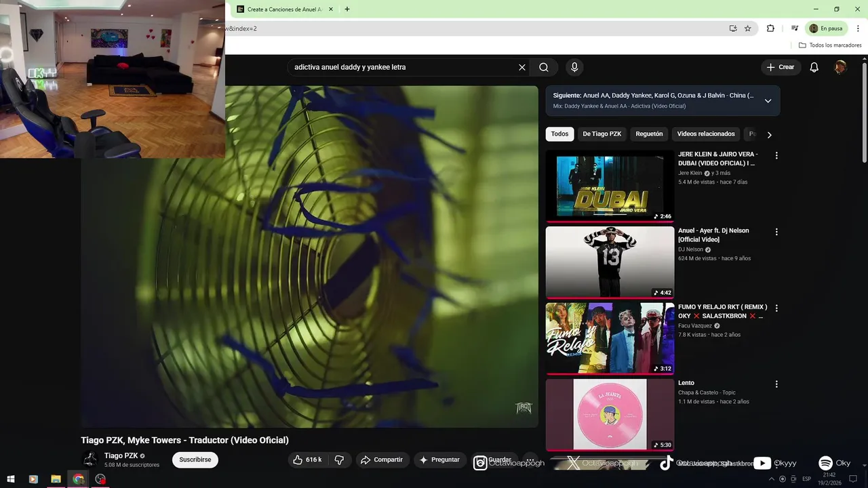Open the media player taskbar icon

point(33,479)
